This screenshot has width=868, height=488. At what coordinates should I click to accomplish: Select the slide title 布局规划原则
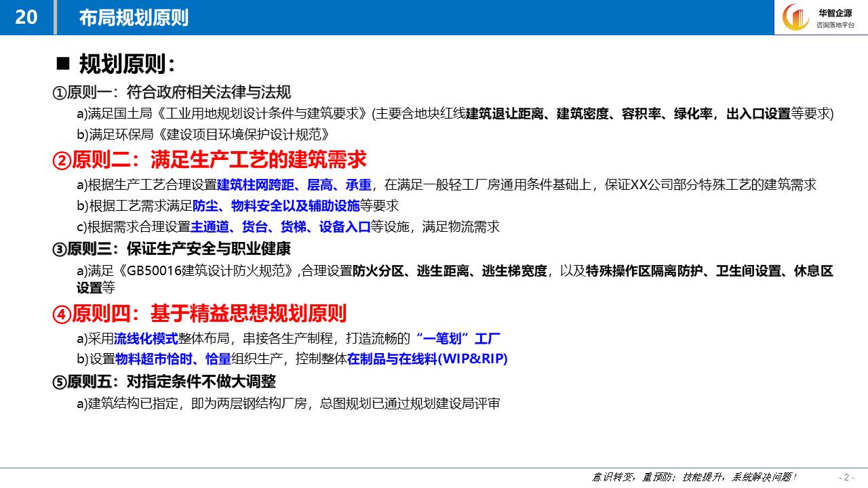pyautogui.click(x=134, y=18)
